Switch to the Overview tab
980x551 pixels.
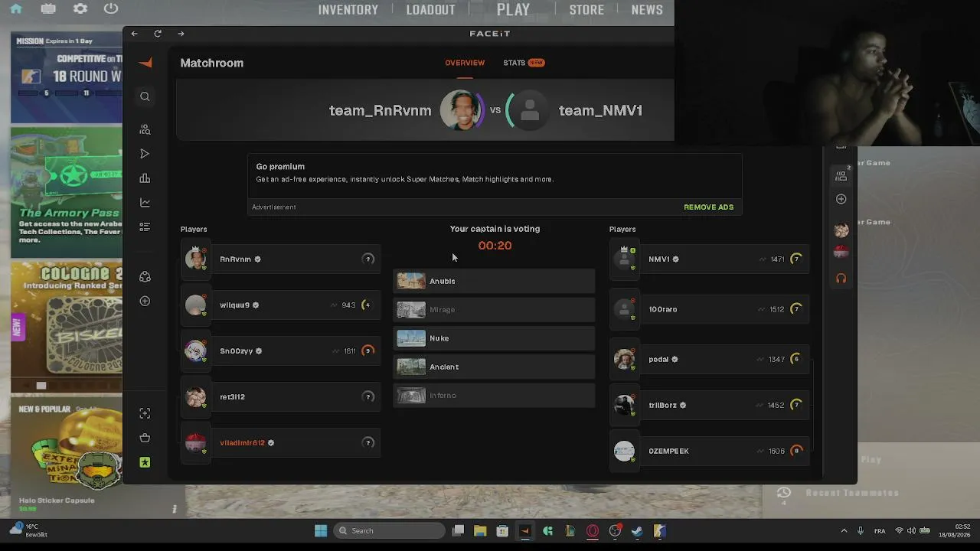point(465,63)
